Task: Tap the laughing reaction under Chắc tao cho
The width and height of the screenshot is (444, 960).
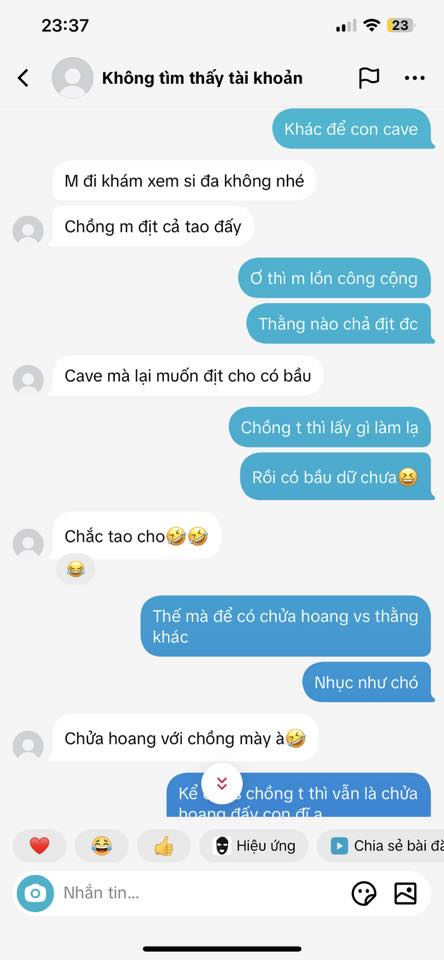Action: (x=76, y=570)
